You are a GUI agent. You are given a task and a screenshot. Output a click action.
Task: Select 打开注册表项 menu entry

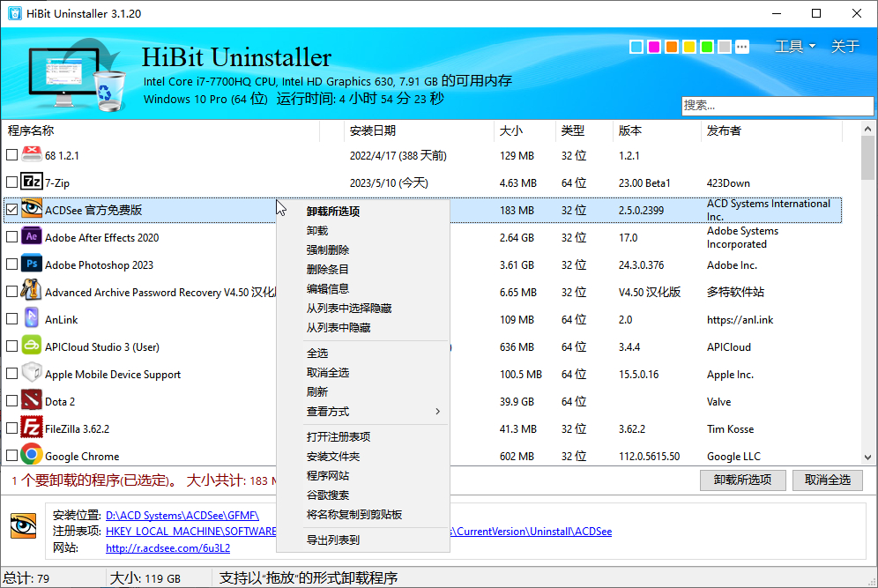pos(363,436)
